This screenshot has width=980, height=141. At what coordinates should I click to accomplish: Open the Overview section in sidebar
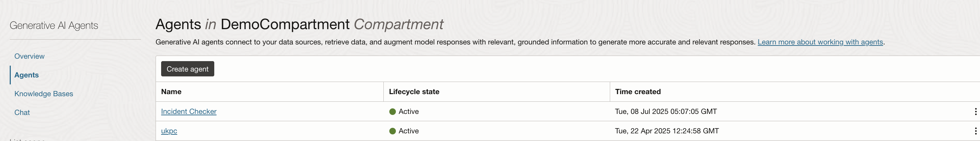[x=29, y=56]
